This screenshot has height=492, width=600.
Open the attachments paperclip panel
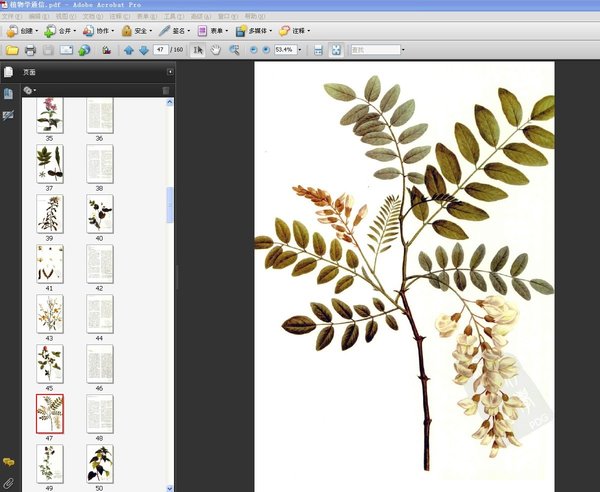coord(9,483)
